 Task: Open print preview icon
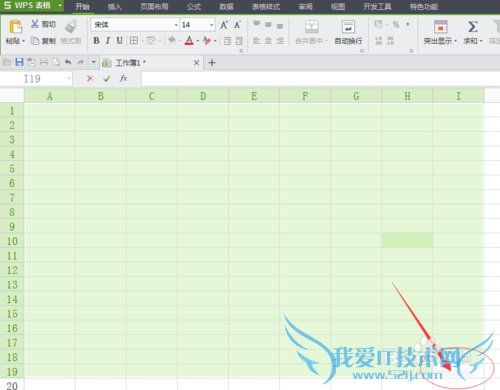(56, 62)
